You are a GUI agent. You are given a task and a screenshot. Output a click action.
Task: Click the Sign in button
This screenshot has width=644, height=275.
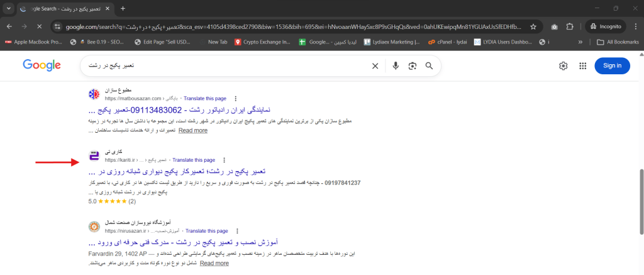[x=612, y=66]
